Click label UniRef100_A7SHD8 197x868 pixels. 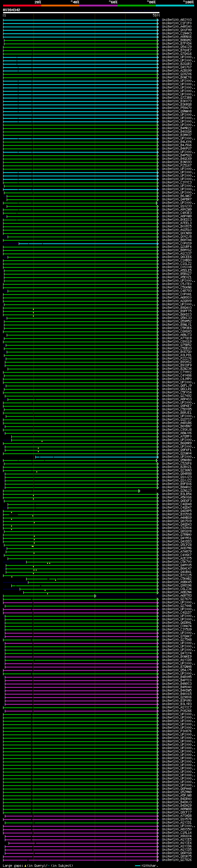[x=177, y=816]
